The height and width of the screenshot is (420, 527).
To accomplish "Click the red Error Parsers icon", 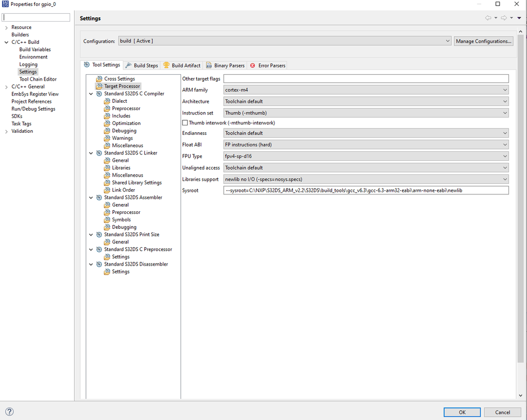I will pyautogui.click(x=253, y=65).
